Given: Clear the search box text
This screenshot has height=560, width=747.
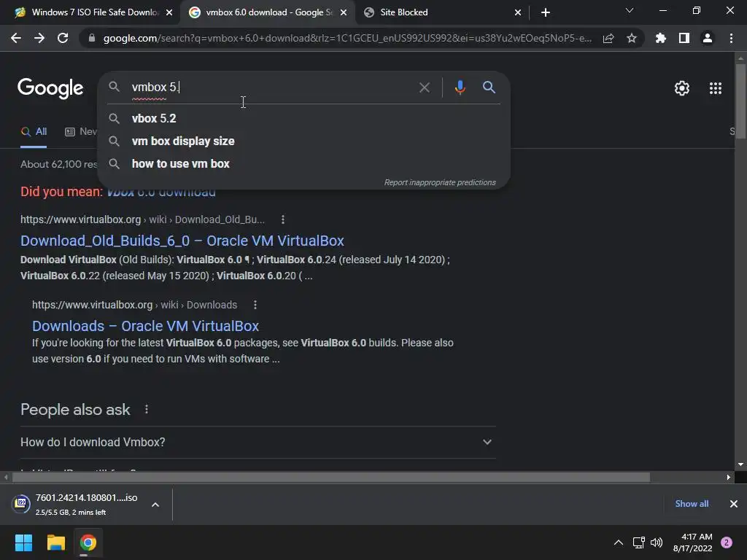Looking at the screenshot, I should [424, 87].
